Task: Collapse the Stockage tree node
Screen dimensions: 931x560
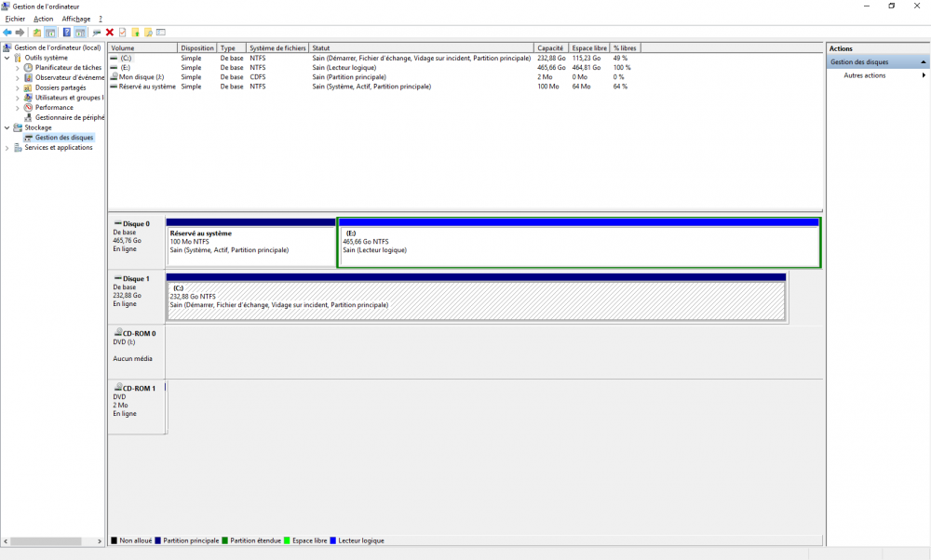Action: (7, 127)
